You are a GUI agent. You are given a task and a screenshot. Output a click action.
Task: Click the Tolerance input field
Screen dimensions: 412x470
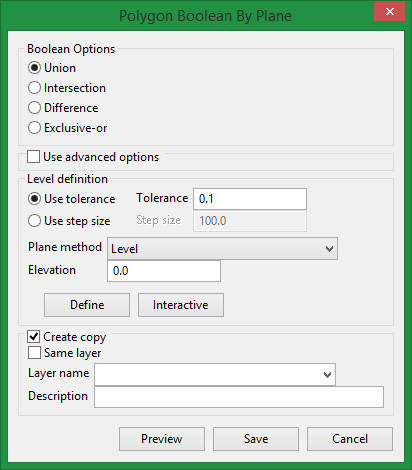point(250,199)
